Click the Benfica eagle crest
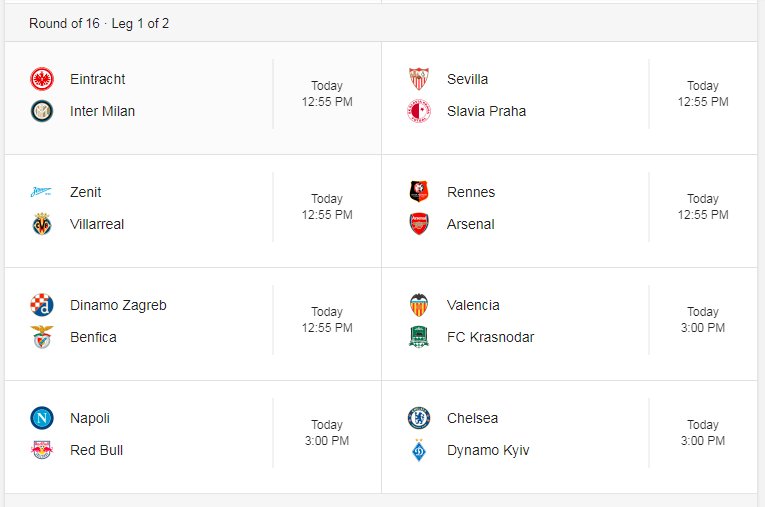The image size is (765, 507). pyautogui.click(x=42, y=337)
